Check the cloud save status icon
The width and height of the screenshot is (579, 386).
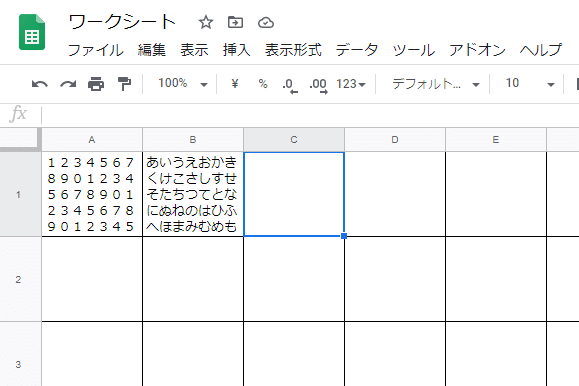(265, 23)
